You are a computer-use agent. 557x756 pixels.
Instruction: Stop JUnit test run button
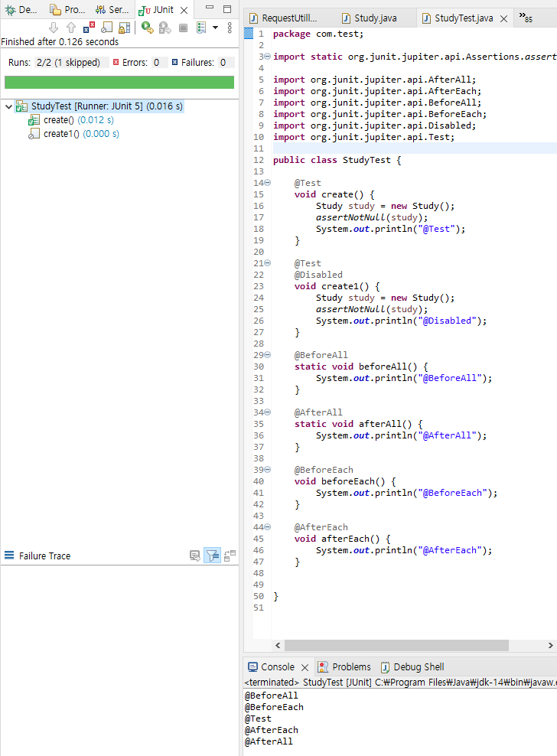[x=183, y=28]
